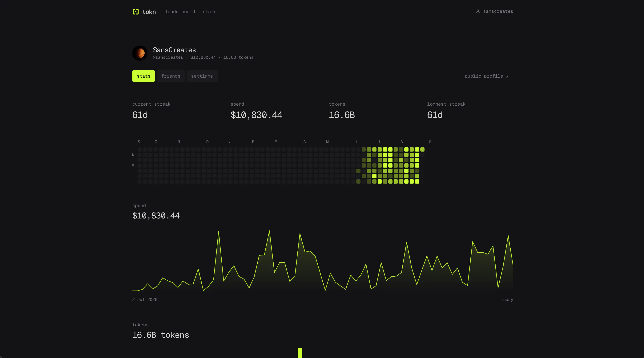The height and width of the screenshot is (358, 644).
Task: Click the 2 Jul 2026 chart start date
Action: tap(145, 299)
